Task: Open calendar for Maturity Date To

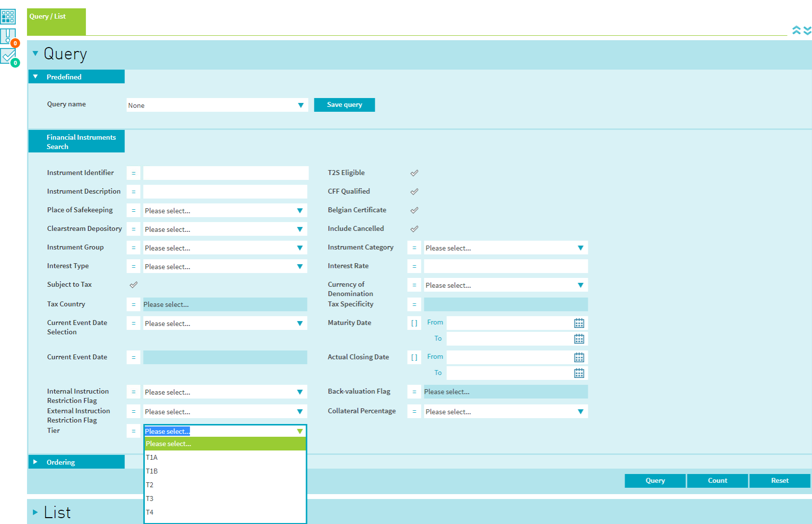Action: (x=579, y=339)
